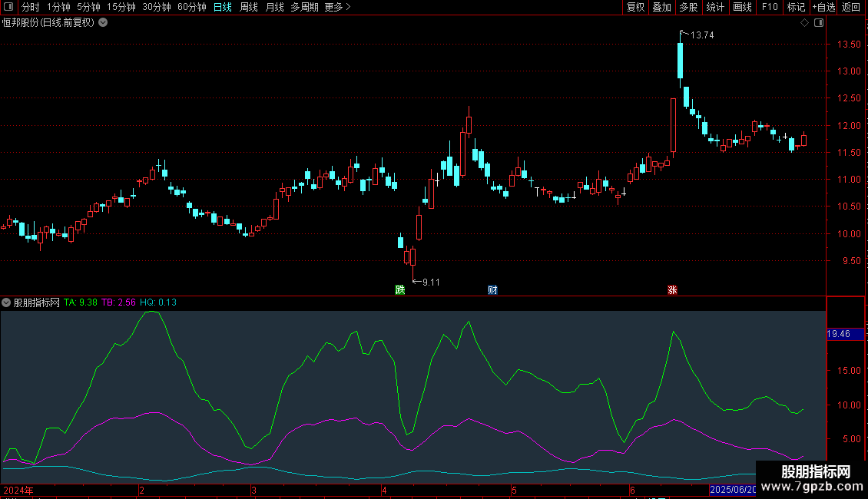
Task: Click the 13.74 high price label
Action: (x=702, y=35)
